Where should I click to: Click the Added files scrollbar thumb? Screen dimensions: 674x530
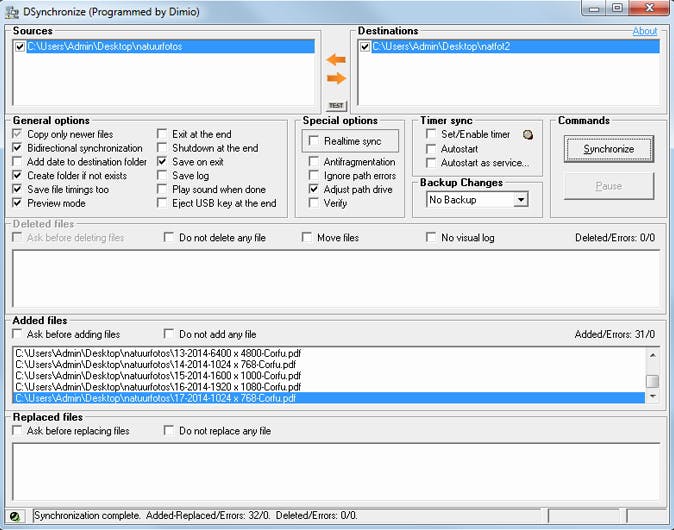click(x=653, y=381)
